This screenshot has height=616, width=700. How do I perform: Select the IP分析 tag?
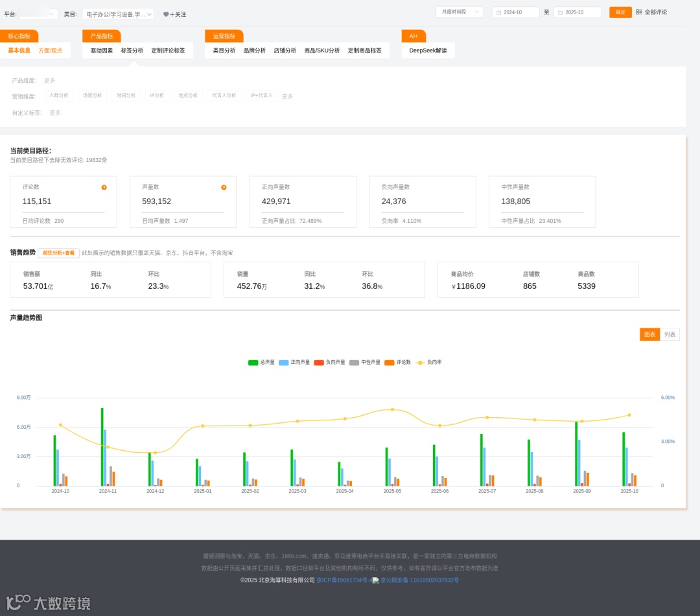tap(157, 95)
